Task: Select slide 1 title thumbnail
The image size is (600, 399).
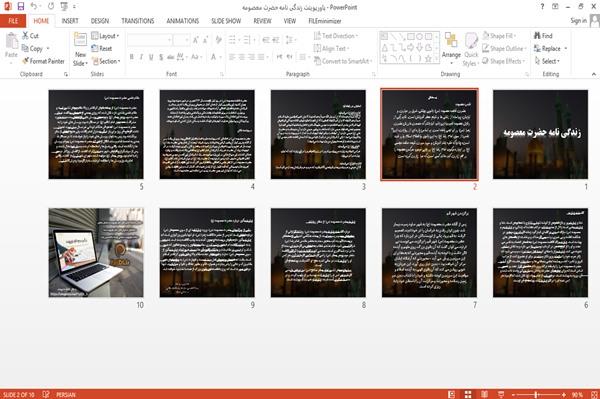Action: coord(540,134)
